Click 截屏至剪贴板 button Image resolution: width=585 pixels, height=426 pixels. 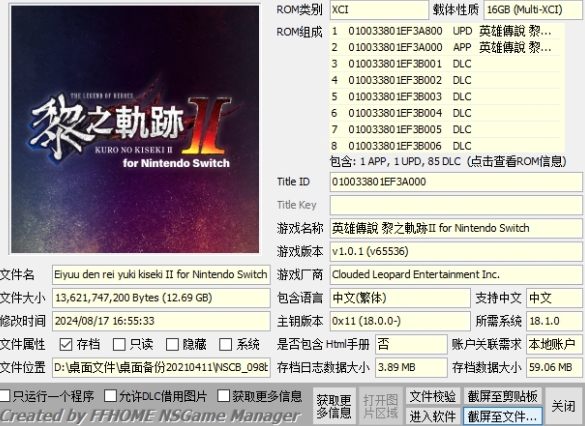[x=502, y=397]
